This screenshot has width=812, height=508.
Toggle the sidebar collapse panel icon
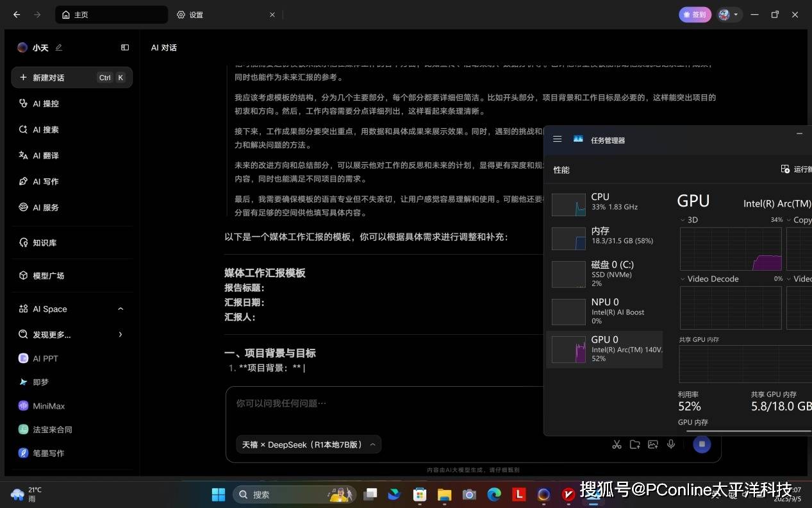(125, 47)
